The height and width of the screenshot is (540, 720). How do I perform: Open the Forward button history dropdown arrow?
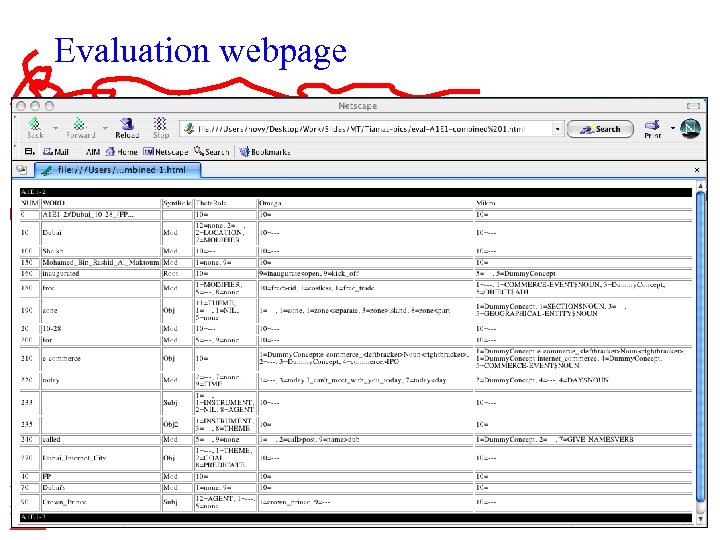click(105, 128)
